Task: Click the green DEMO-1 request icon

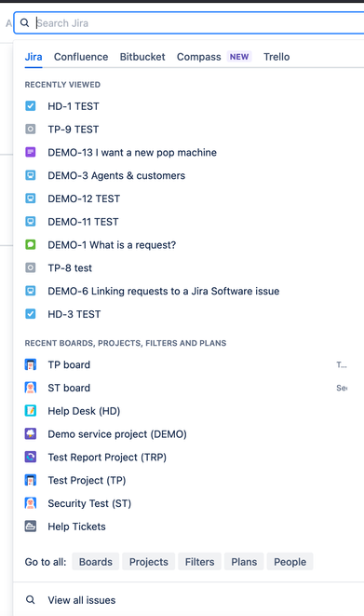Action: click(x=30, y=244)
